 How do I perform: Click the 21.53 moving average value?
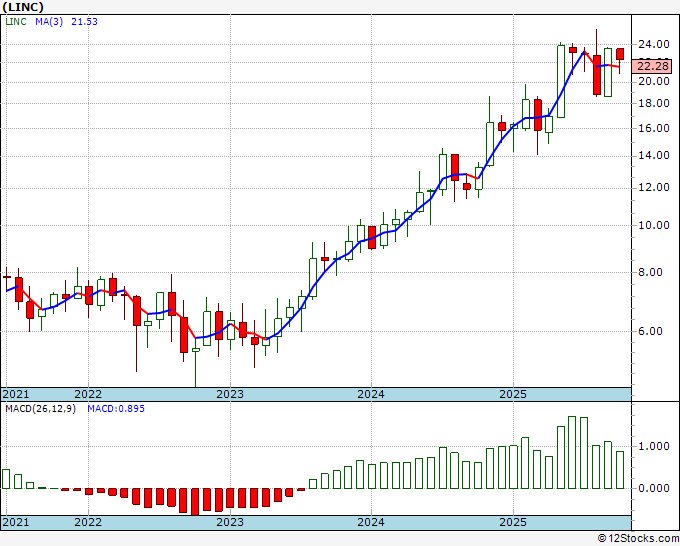85,22
